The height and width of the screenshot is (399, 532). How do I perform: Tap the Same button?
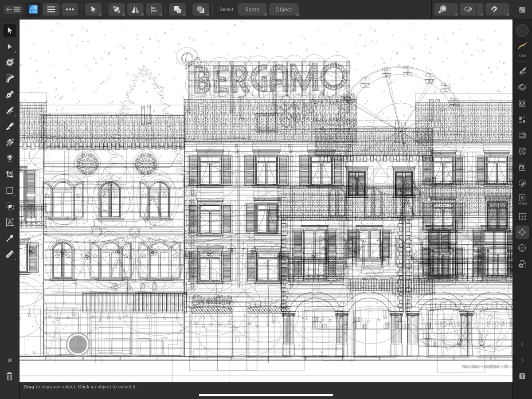tap(252, 9)
